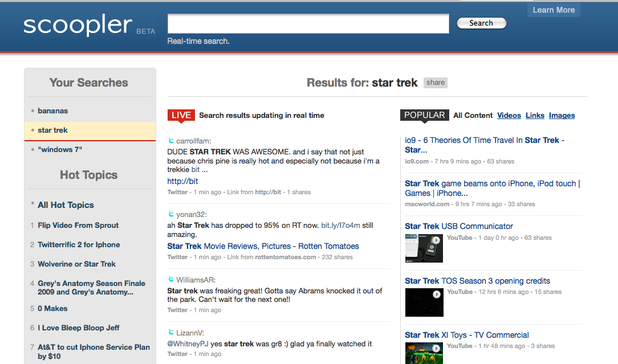Viewport: 618px width, 364px height.
Task: Open the bit.ly/I7o4m link in yonan32's tweet
Action: (x=340, y=226)
